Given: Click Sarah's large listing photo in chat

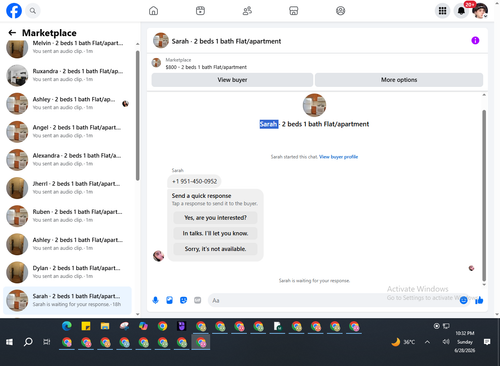Looking at the screenshot, I should click(314, 105).
